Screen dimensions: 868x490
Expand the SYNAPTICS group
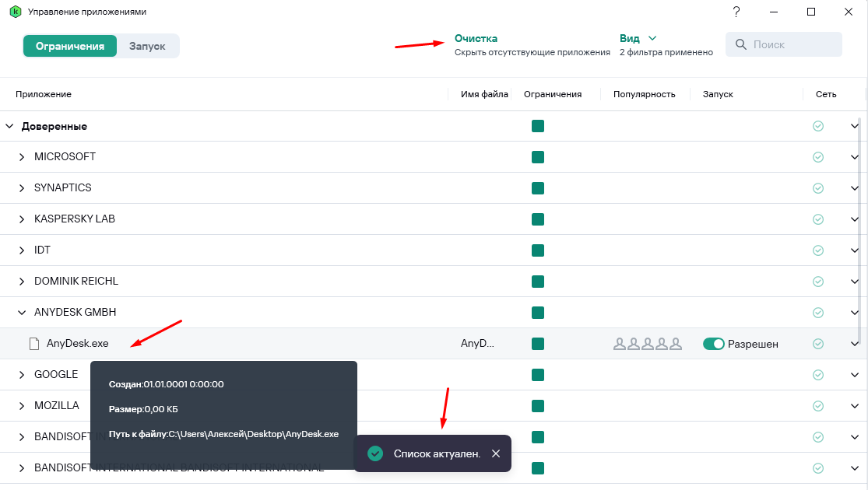point(22,188)
